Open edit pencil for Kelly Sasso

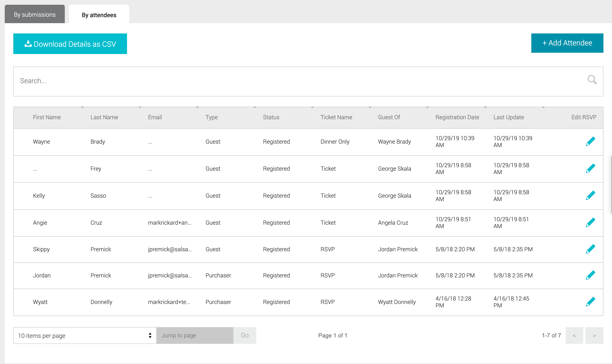[x=590, y=196]
